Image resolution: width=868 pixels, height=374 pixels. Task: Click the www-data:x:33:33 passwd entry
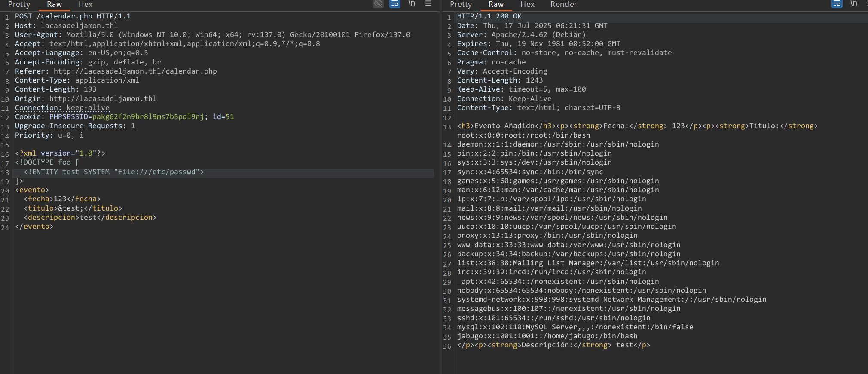569,245
